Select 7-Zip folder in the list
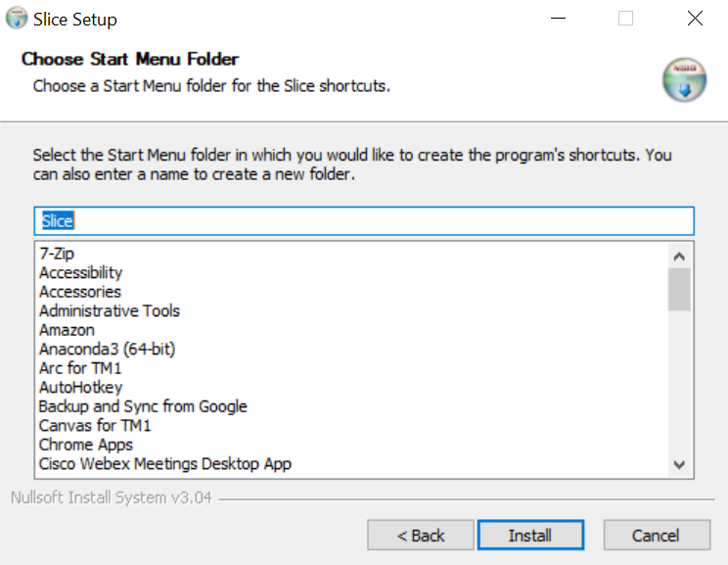This screenshot has width=728, height=565. click(57, 254)
